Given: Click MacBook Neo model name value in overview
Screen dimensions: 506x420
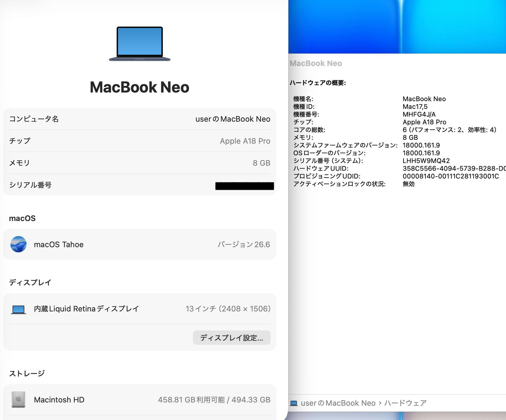Looking at the screenshot, I should coord(424,99).
